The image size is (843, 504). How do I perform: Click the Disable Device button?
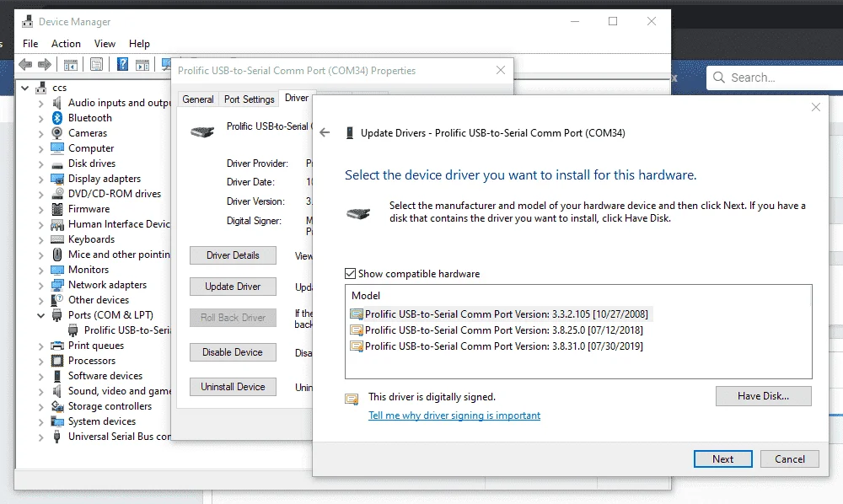point(233,352)
